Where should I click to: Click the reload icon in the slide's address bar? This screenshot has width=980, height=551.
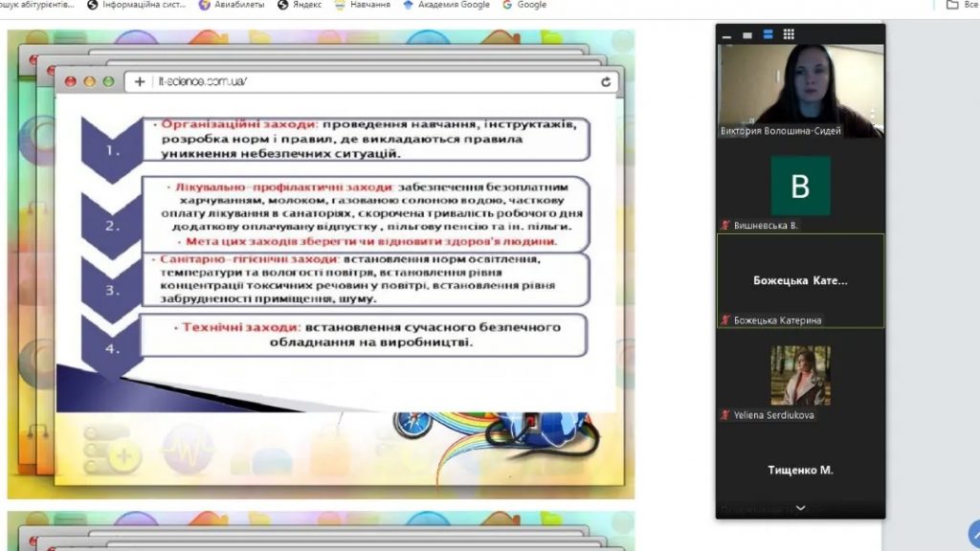(605, 81)
